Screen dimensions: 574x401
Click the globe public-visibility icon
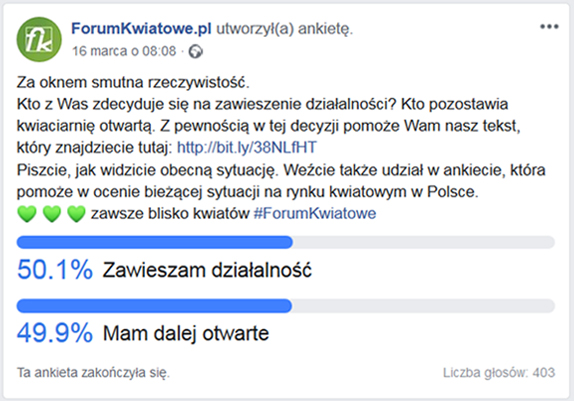click(x=195, y=52)
